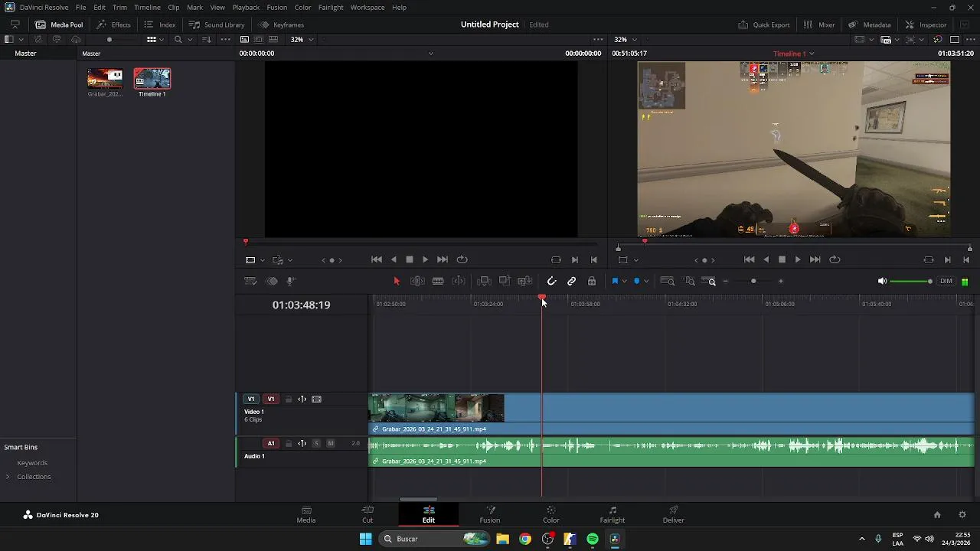Click the Overwrite Clip icon
This screenshot has width=980, height=551.
(505, 281)
